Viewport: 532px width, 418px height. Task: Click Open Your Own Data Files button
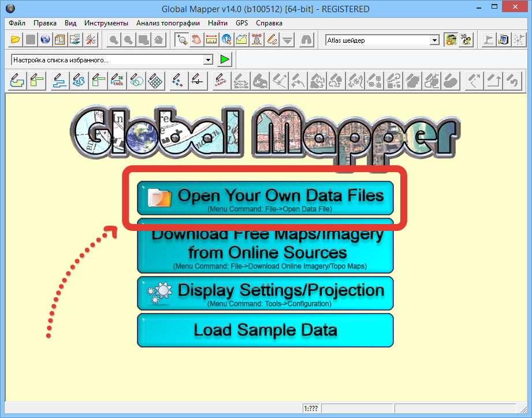coord(265,198)
